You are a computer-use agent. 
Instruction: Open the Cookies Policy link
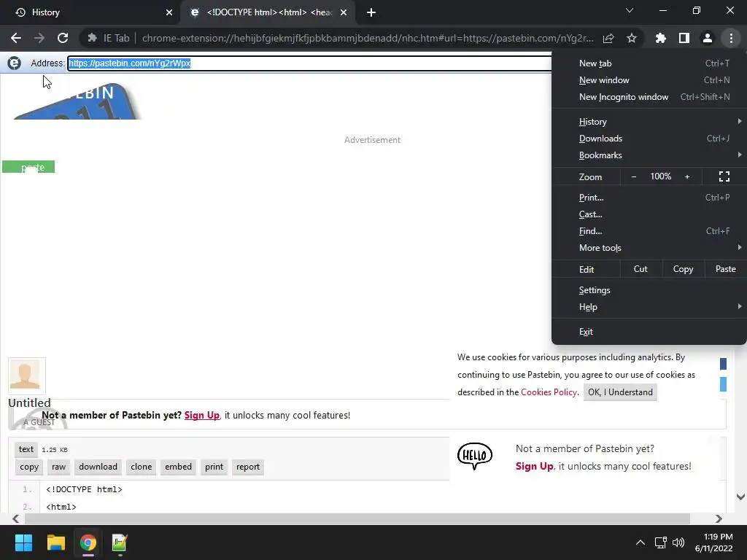click(549, 392)
